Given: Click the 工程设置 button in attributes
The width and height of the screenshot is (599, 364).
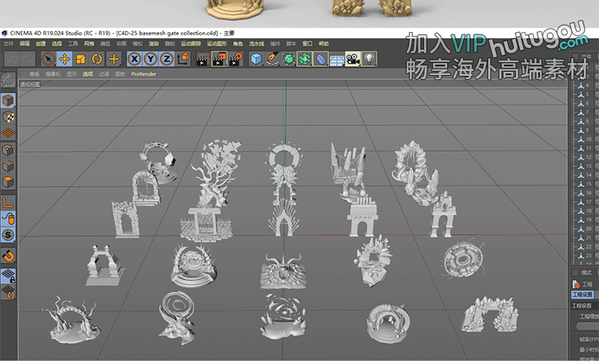Looking at the screenshot, I should click(584, 294).
